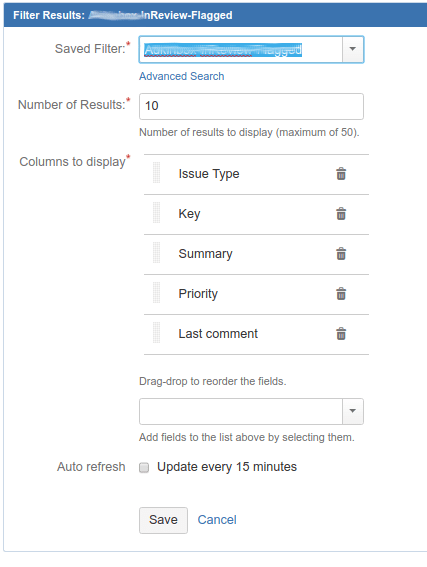The height and width of the screenshot is (567, 427).
Task: Click the Key row drag handle
Action: coord(157,213)
